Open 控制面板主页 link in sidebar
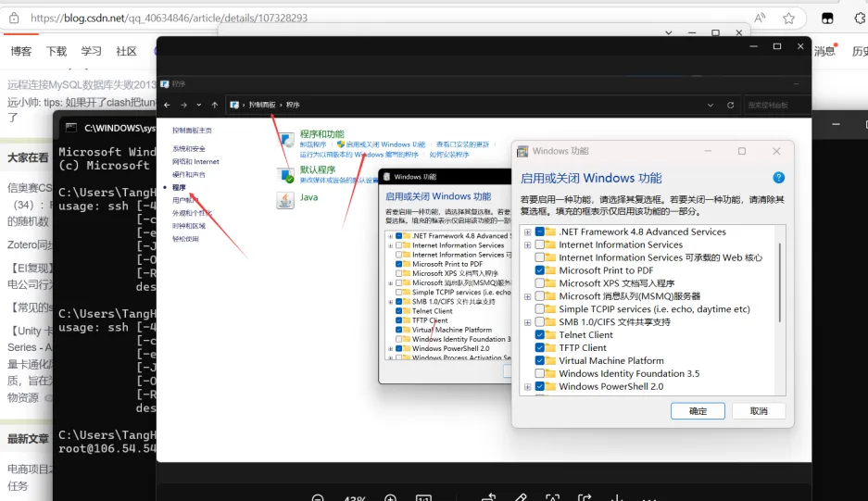Screen dimensions: 868x501 pos(192,130)
